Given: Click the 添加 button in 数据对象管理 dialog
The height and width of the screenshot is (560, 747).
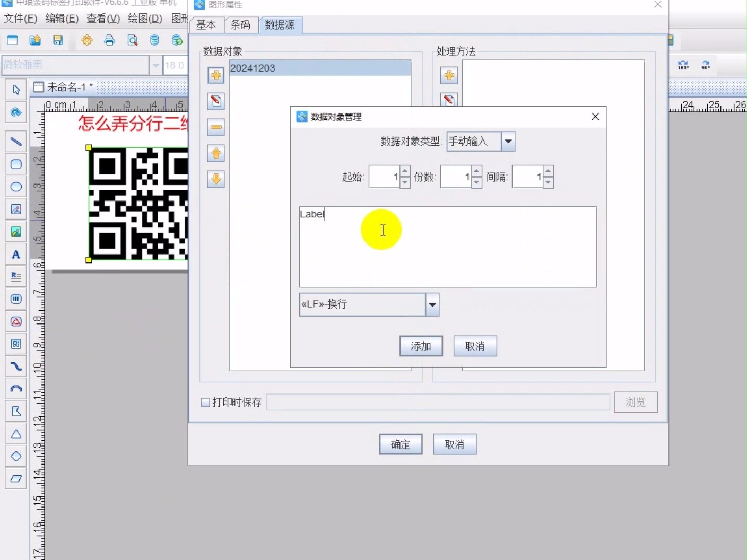Looking at the screenshot, I should (421, 346).
